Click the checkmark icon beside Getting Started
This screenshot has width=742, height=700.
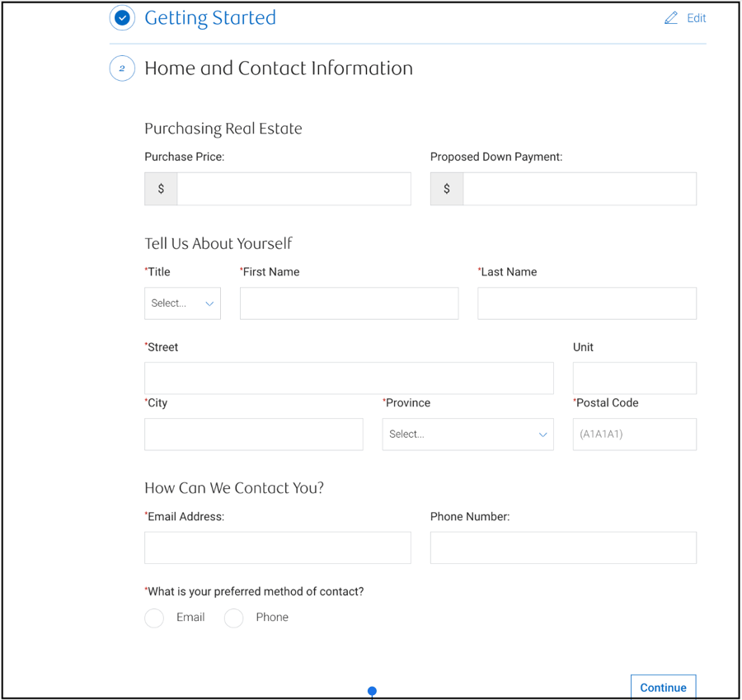[x=122, y=17]
